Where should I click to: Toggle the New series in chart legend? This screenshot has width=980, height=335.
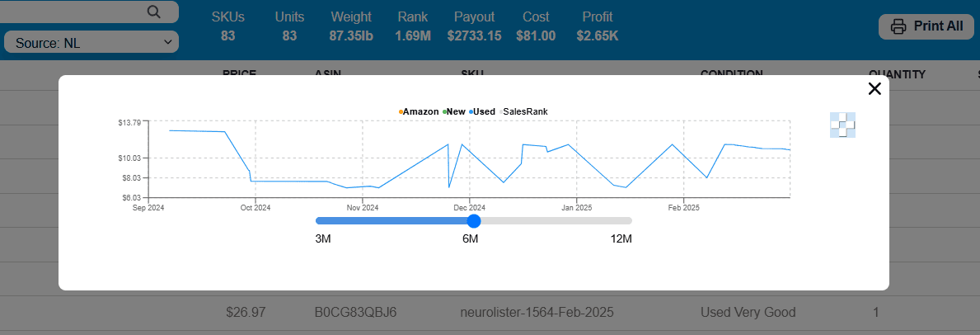click(454, 111)
